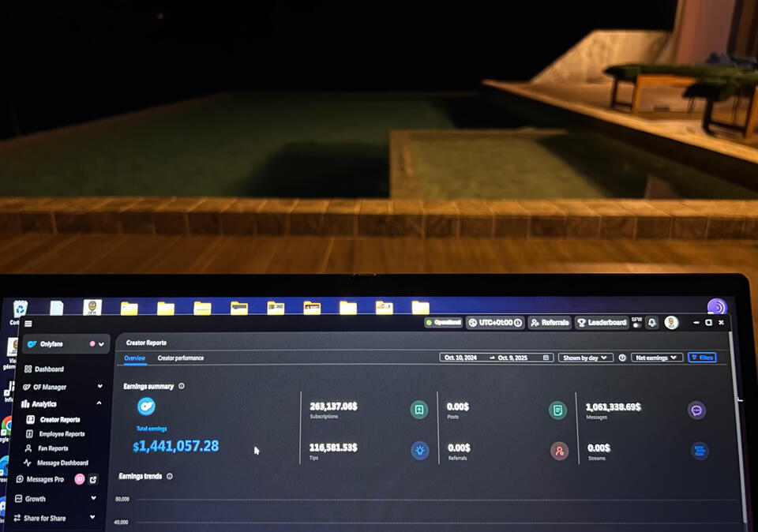Click the date range field
The width and height of the screenshot is (758, 532).
(496, 358)
